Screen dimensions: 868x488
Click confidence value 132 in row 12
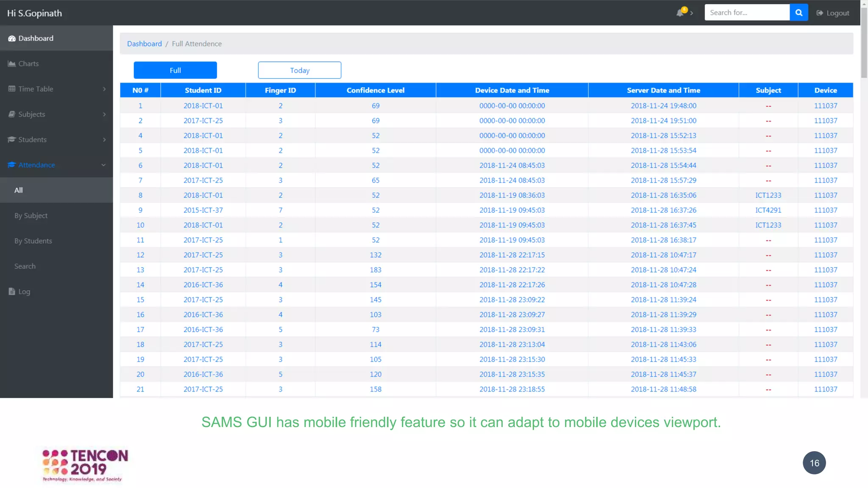click(376, 255)
